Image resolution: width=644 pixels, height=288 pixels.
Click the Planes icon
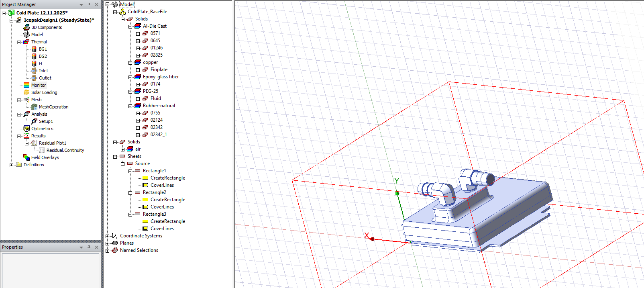pyautogui.click(x=115, y=243)
